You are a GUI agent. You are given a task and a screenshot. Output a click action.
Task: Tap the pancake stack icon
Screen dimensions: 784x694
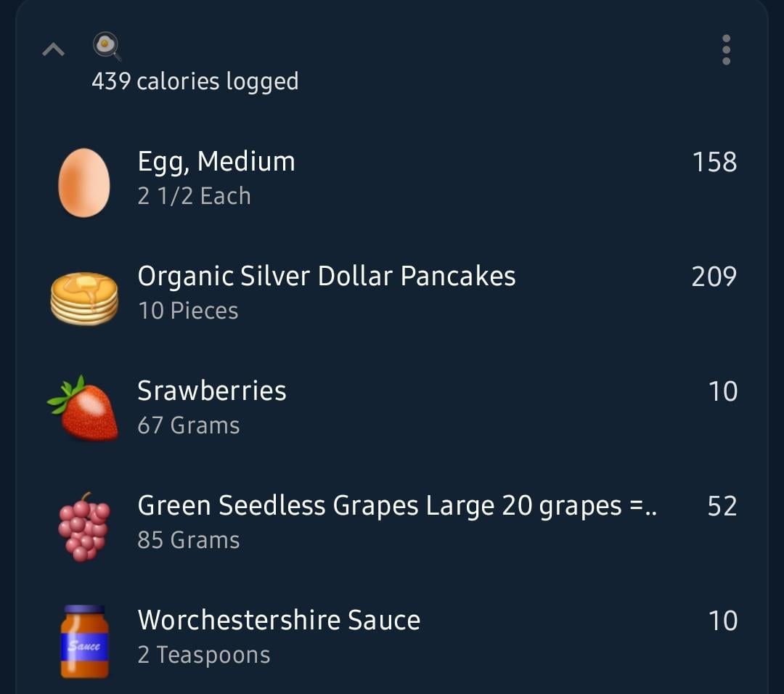[x=84, y=298]
